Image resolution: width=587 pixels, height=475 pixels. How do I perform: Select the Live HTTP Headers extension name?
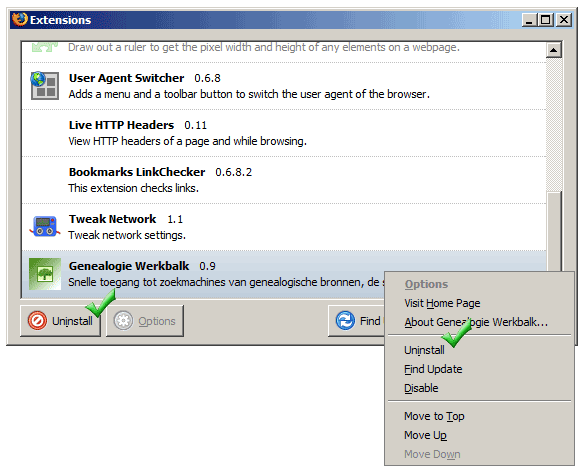click(121, 125)
